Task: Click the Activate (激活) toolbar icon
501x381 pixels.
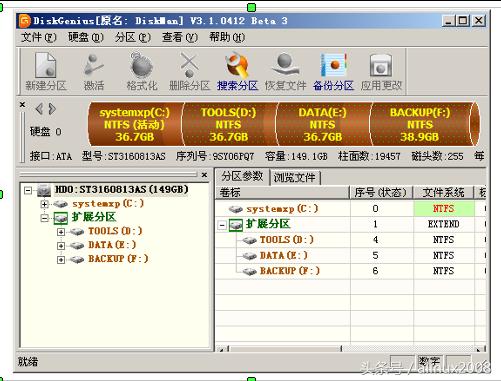Action: click(93, 65)
